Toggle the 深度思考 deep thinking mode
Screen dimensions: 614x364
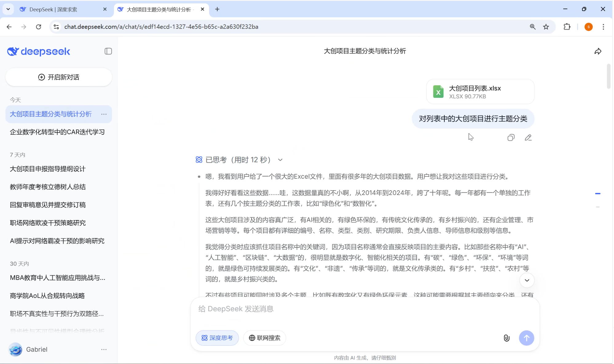click(x=217, y=338)
